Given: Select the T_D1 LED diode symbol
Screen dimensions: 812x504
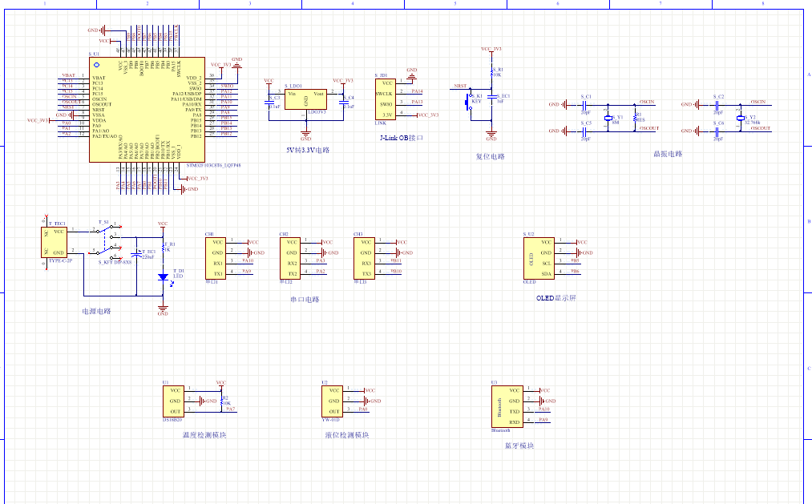Looking at the screenshot, I should tap(163, 277).
